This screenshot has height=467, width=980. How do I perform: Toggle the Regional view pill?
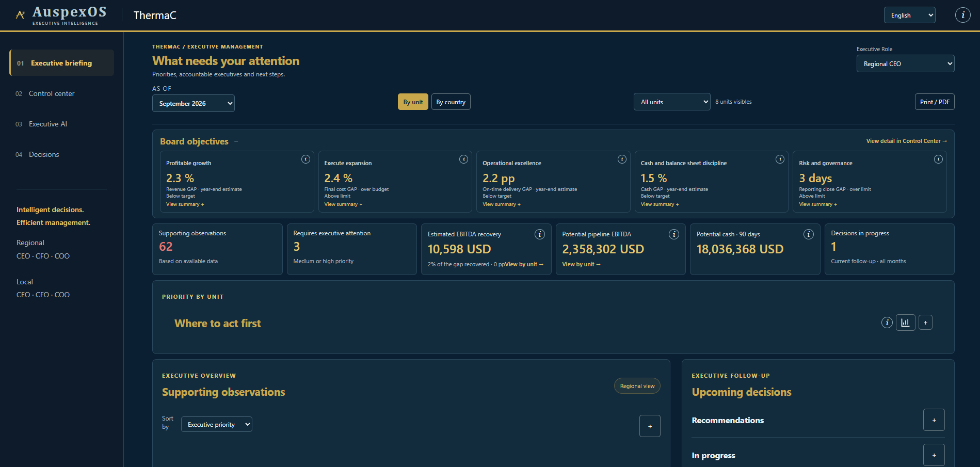(x=637, y=386)
